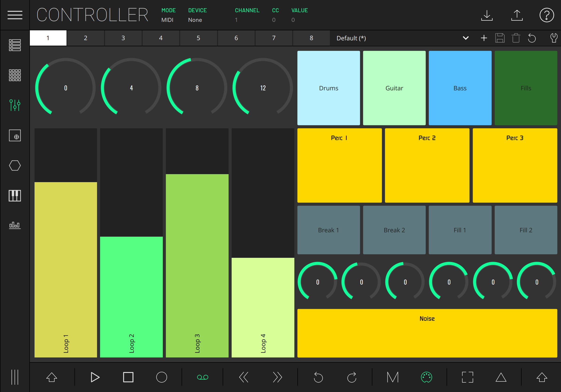Switch to page tab 1
Screen dimensions: 561x392
coord(48,38)
